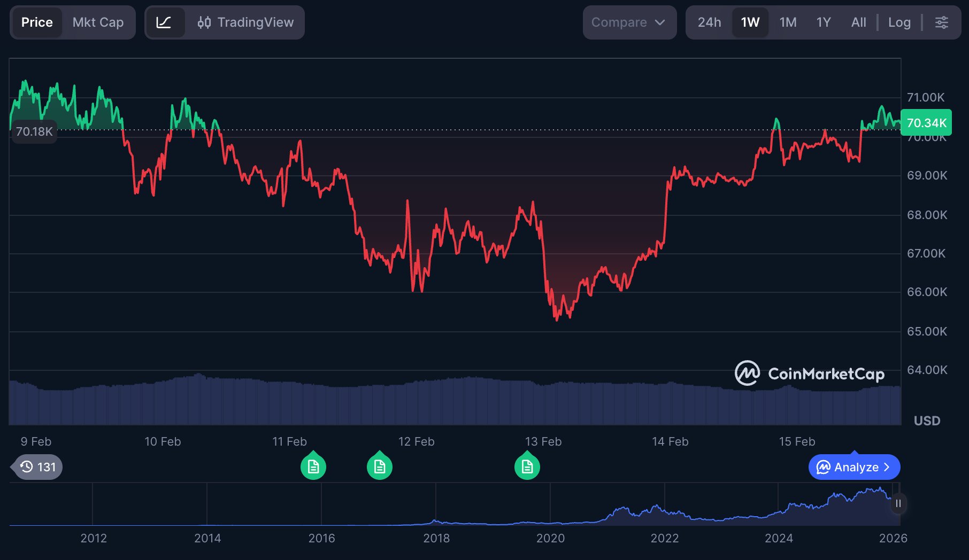Open the news marker before 12 Feb

pos(380,467)
